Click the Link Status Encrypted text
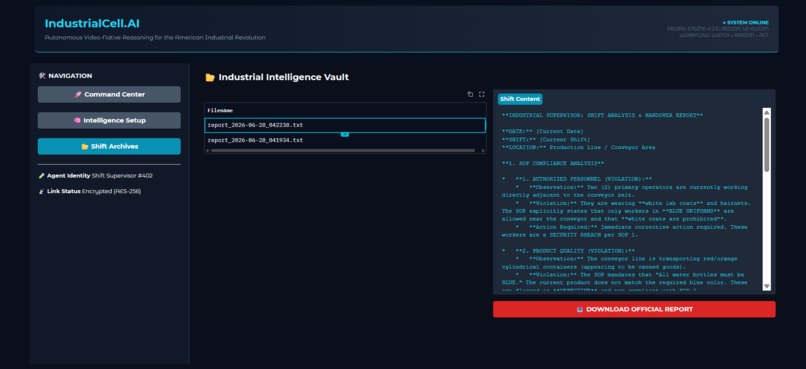806x369 pixels. click(94, 191)
